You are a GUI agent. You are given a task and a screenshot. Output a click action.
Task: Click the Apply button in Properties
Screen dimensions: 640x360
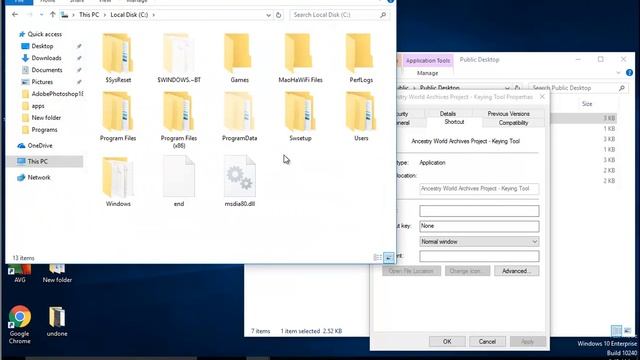click(527, 341)
